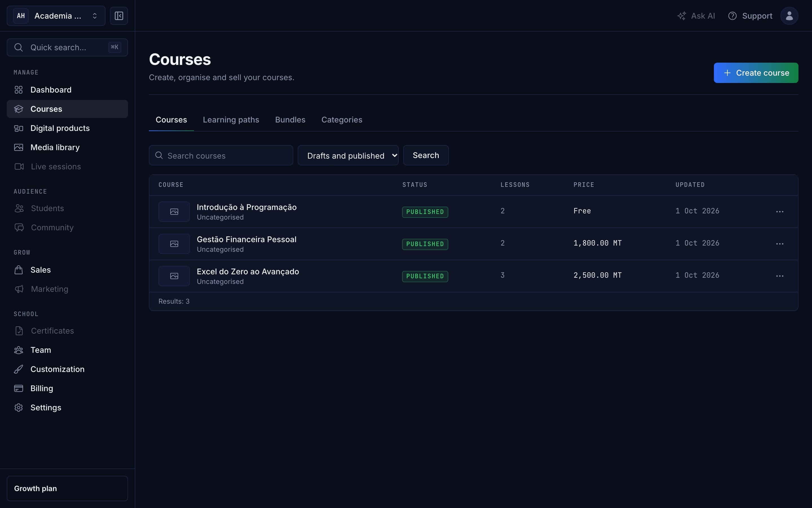
Task: Click the Certificates document icon
Action: pos(19,331)
